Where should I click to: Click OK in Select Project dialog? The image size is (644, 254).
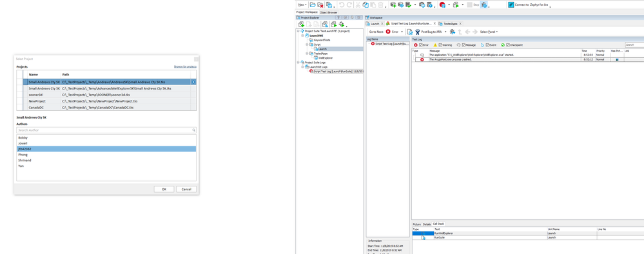tap(164, 189)
